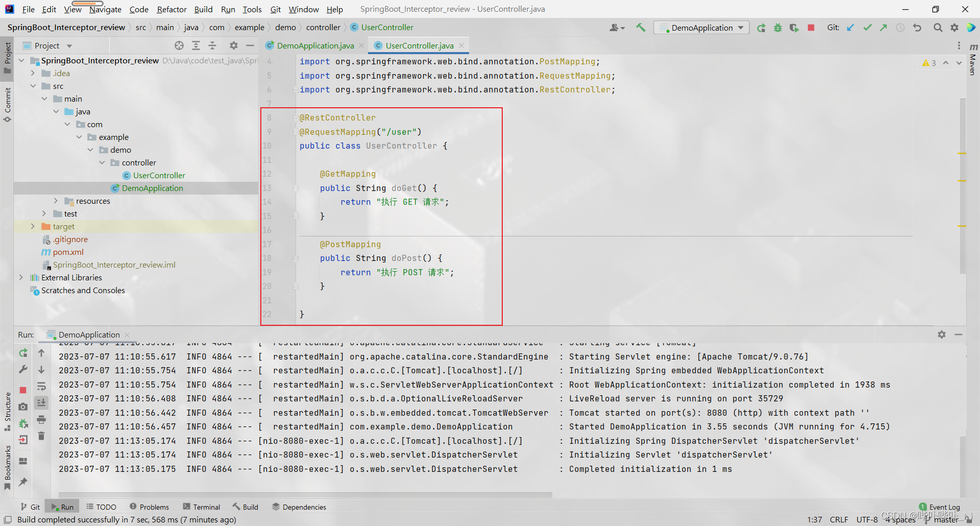Viewport: 980px width, 526px height.
Task: Rerun DemoApplication from Run panel sidebar
Action: (23, 353)
